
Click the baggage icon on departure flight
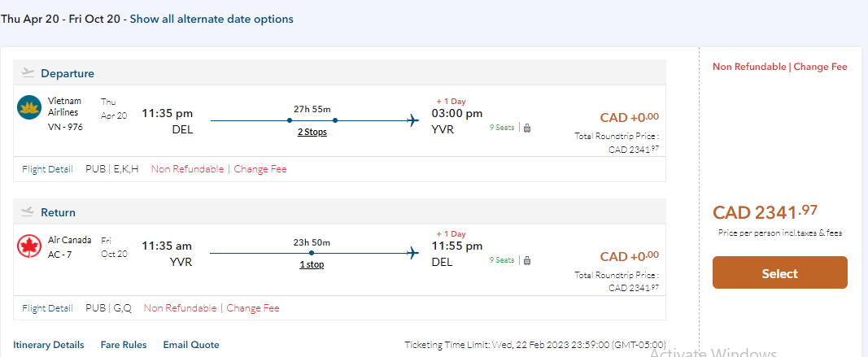pyautogui.click(x=527, y=128)
